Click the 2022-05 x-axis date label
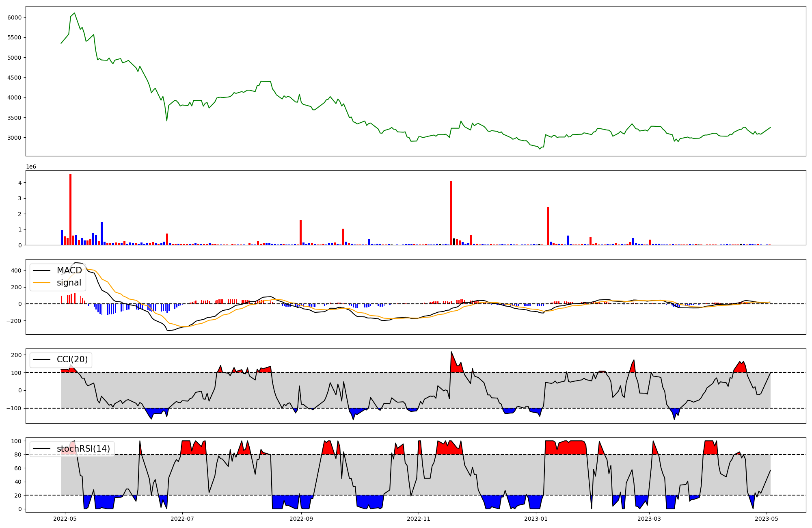The image size is (812, 528). pos(65,519)
